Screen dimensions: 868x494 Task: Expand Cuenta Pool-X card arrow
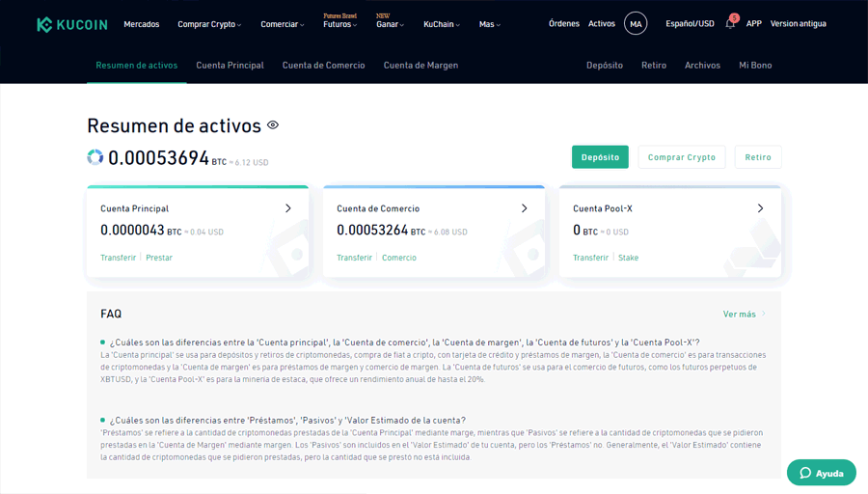[760, 208]
